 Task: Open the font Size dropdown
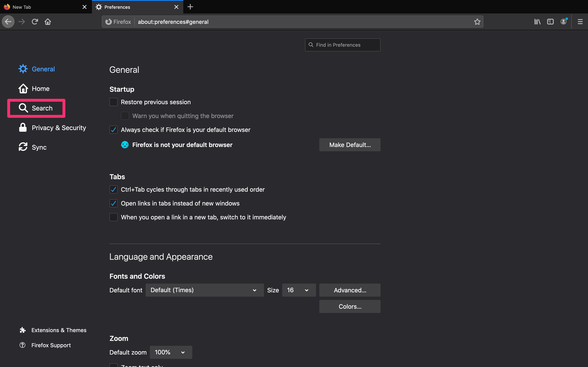[x=299, y=290]
